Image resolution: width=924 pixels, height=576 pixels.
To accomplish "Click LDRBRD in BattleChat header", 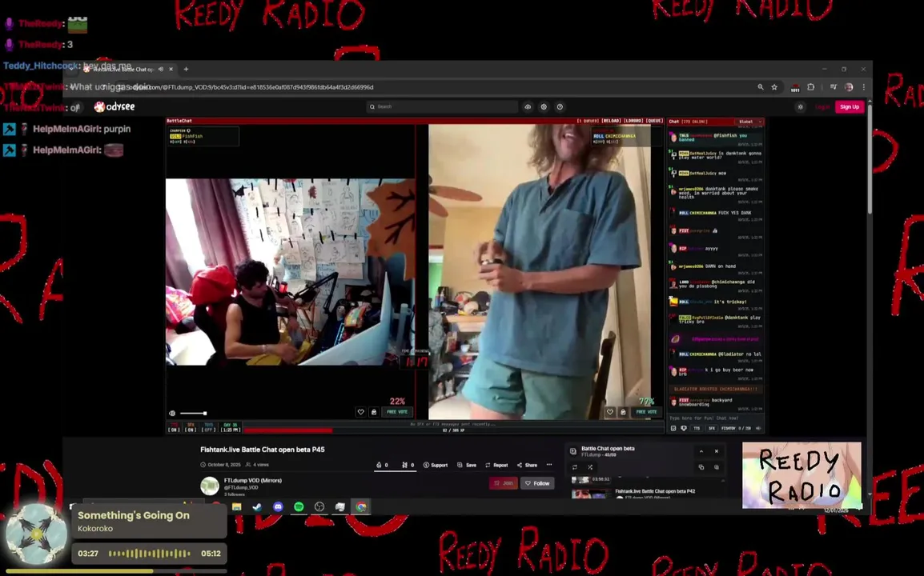I will click(633, 121).
